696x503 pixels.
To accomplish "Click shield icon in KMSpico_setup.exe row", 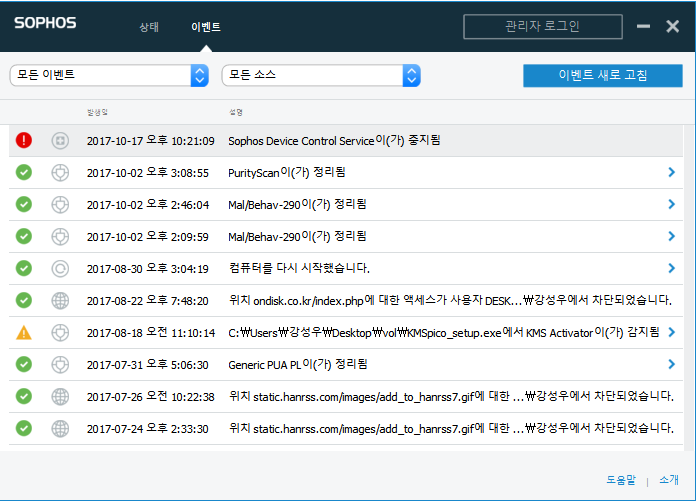I will pos(60,333).
